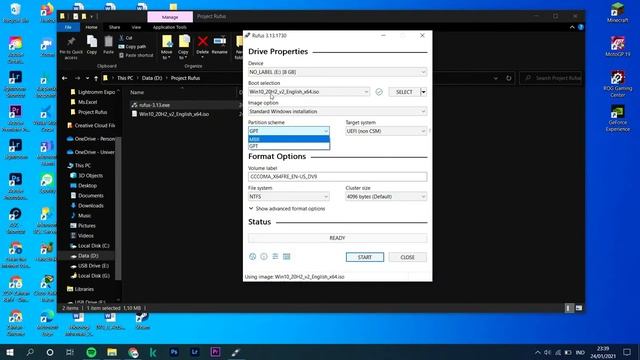Click the CLOSE button in Rufus
This screenshot has width=640, height=360.
pyautogui.click(x=407, y=257)
